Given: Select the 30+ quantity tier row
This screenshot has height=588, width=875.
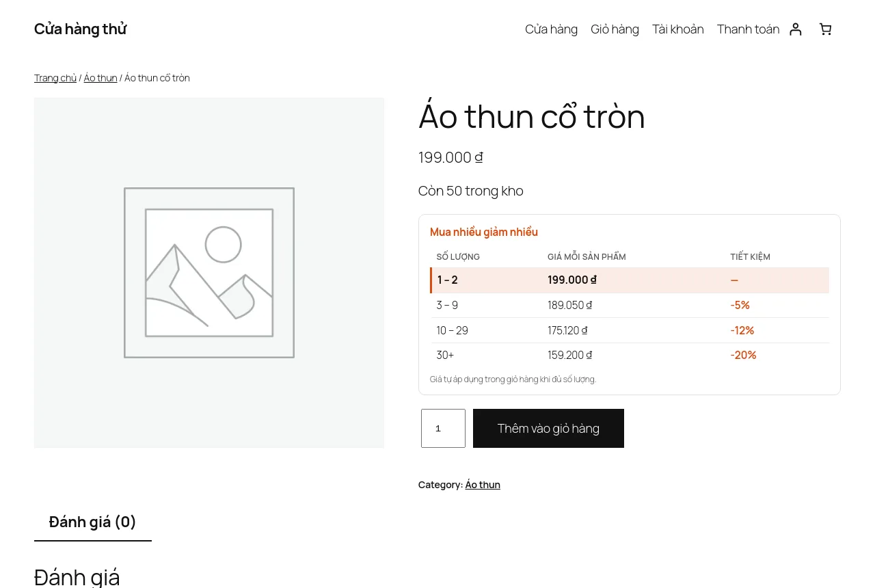Looking at the screenshot, I should pos(630,356).
